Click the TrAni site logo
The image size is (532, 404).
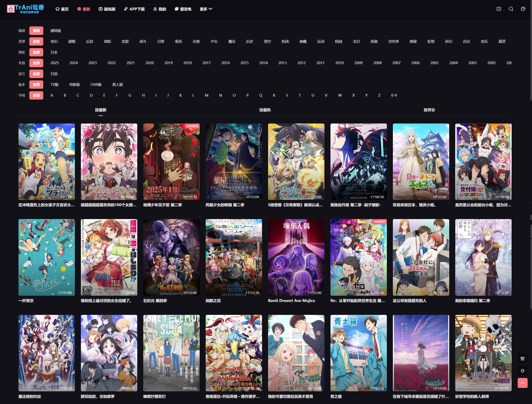(26, 9)
